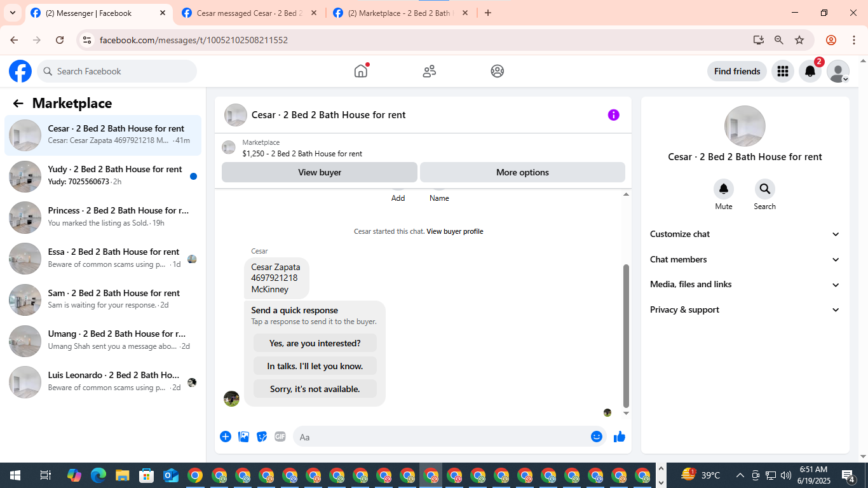Open the notifications bell

810,71
